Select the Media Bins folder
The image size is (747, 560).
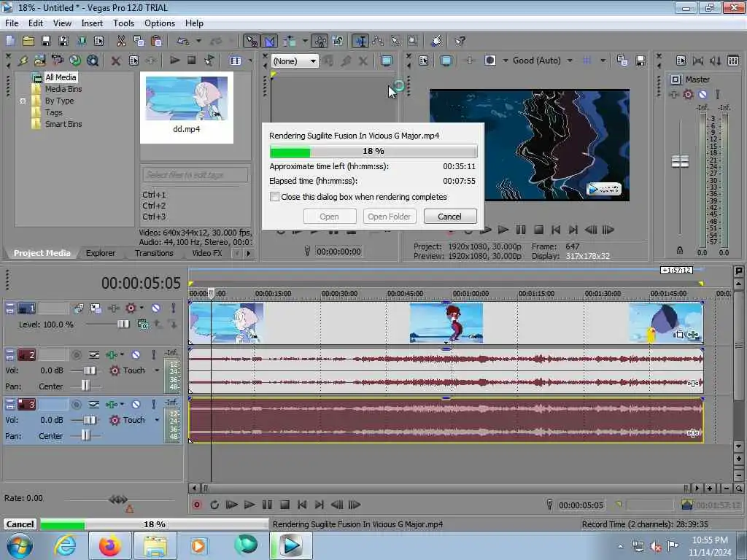point(63,89)
